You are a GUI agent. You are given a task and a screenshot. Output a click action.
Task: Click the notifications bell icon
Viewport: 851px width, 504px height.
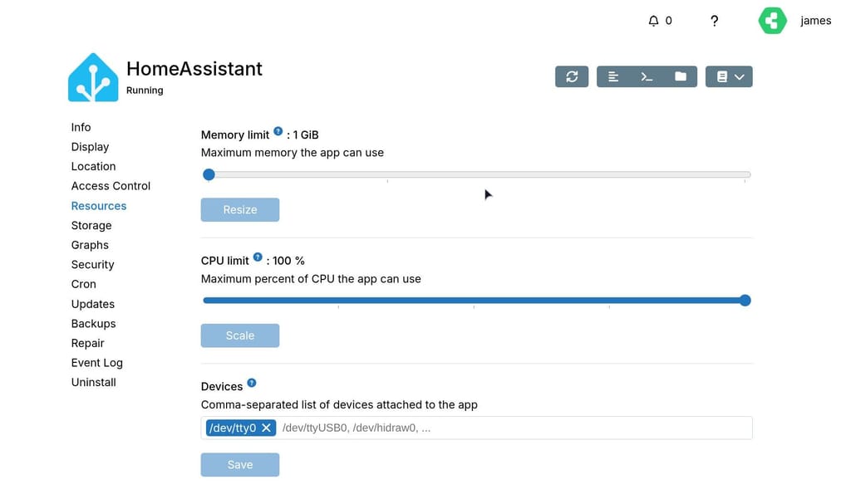(x=653, y=21)
